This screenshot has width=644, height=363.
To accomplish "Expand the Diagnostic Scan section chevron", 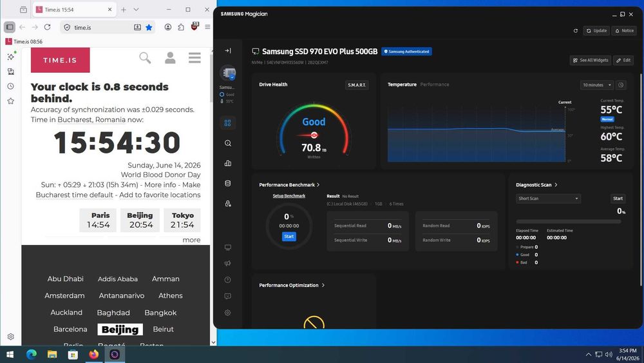I will pos(556,185).
